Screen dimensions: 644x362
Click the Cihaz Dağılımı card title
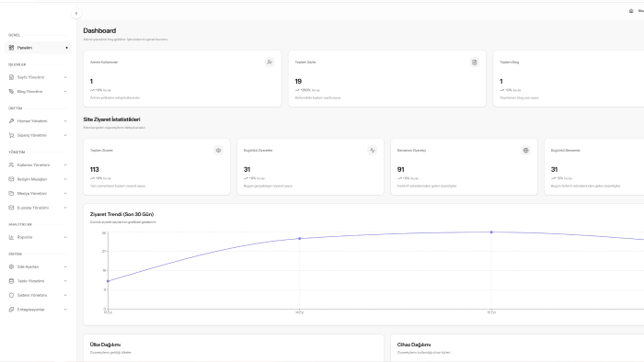click(414, 345)
